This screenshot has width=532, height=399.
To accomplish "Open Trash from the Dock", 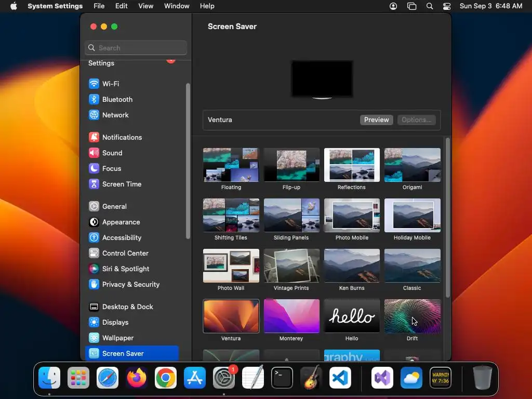I will click(x=483, y=378).
